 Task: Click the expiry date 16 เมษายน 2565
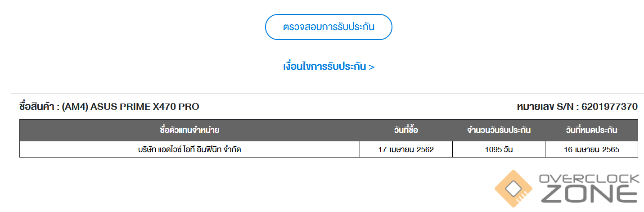tap(591, 149)
